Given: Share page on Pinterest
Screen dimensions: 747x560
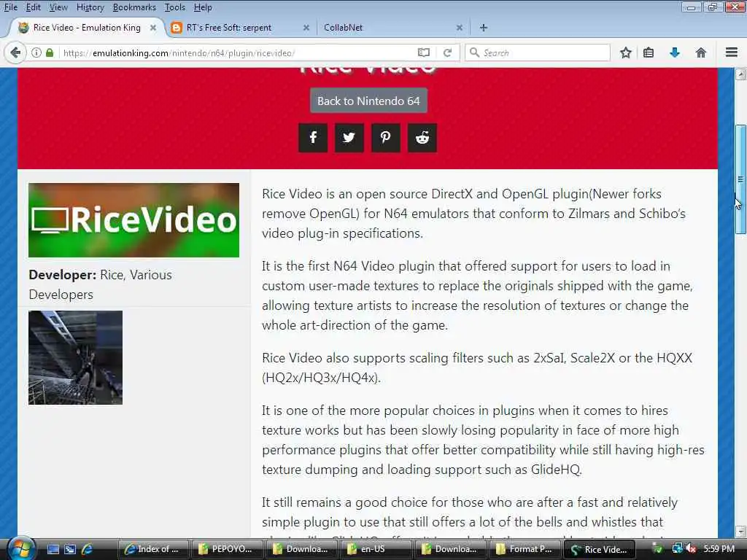Looking at the screenshot, I should click(385, 138).
